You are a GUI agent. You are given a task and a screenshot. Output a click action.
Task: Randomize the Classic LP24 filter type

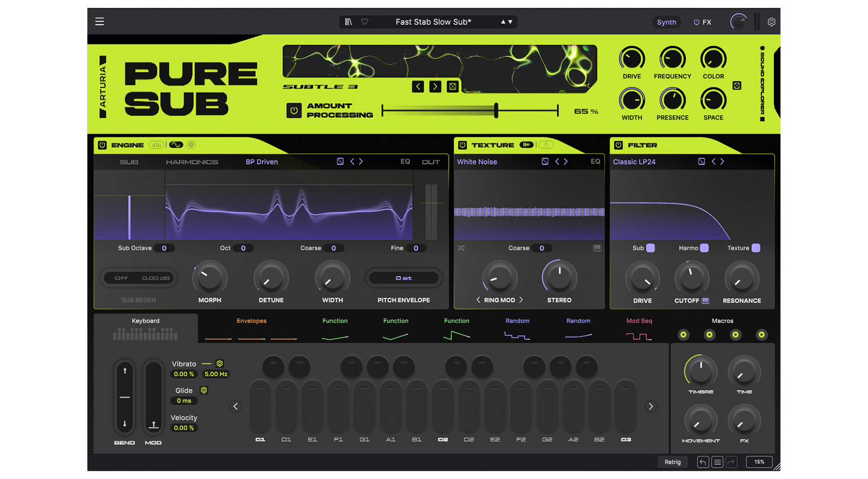[x=701, y=162]
